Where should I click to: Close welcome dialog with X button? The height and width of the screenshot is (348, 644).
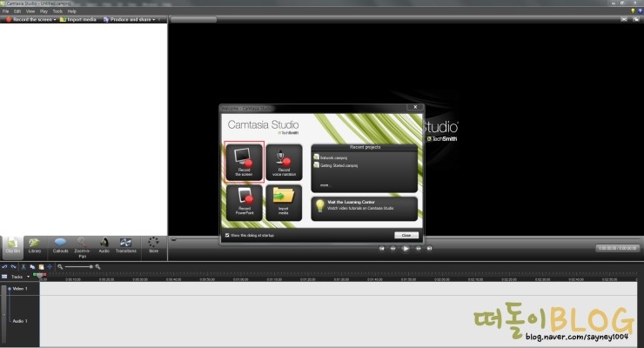pos(415,107)
